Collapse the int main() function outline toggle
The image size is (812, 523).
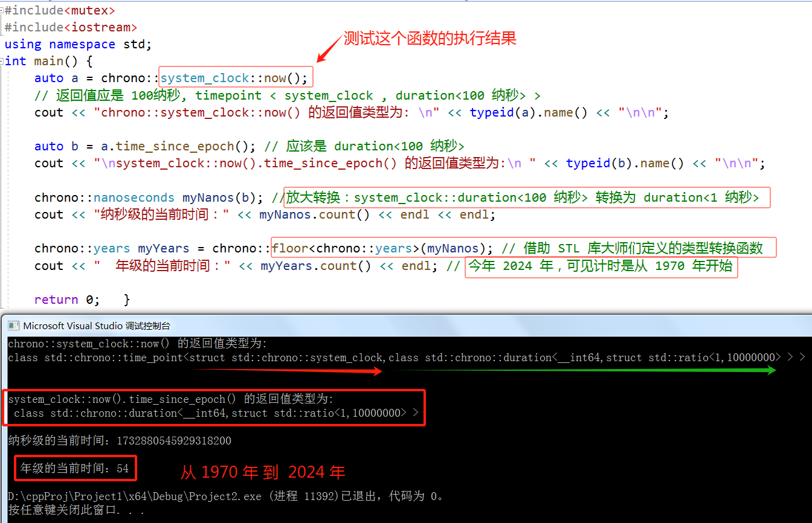(2, 61)
